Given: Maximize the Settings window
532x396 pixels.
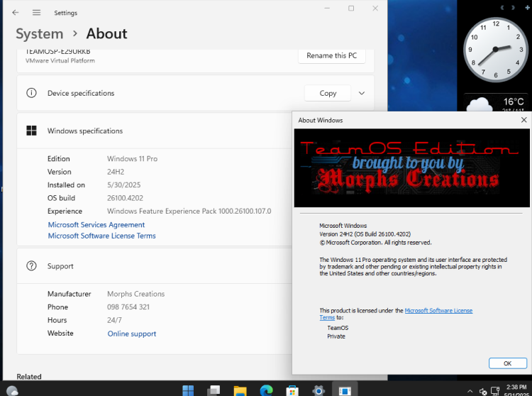Looking at the screenshot, I should 351,8.
